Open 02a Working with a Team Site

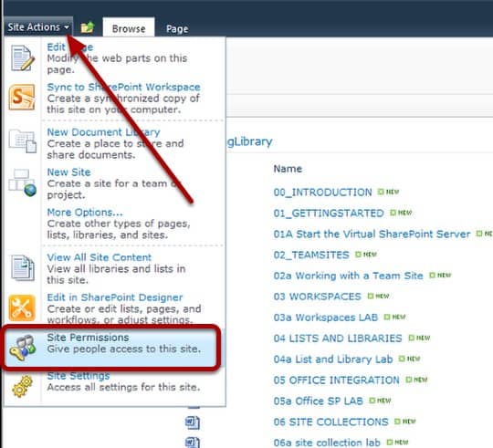click(x=349, y=276)
